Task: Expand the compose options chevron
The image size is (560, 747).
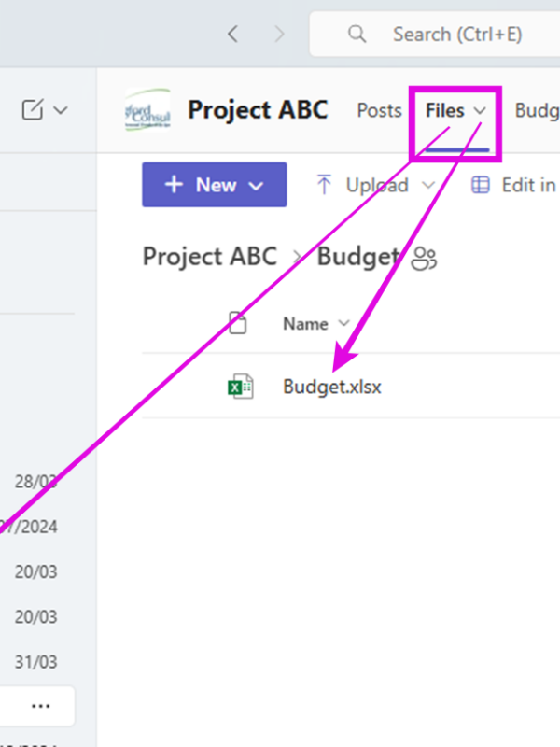Action: coord(61,110)
